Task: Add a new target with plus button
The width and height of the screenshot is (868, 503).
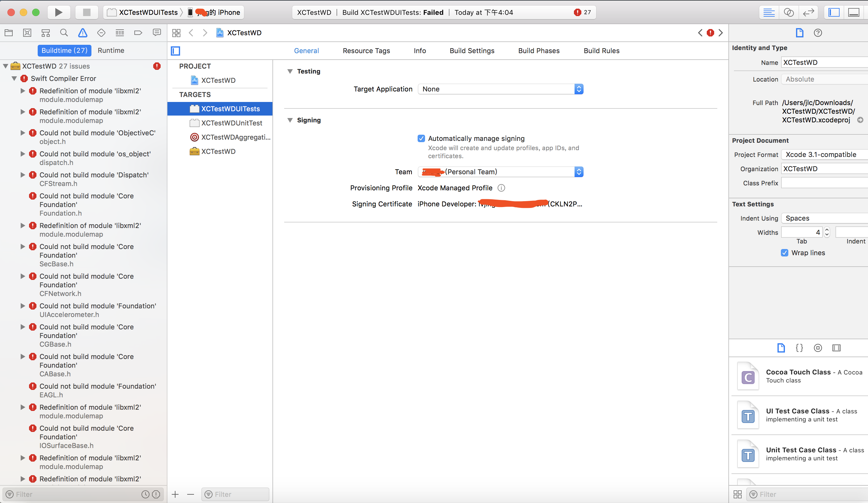Action: pyautogui.click(x=175, y=494)
